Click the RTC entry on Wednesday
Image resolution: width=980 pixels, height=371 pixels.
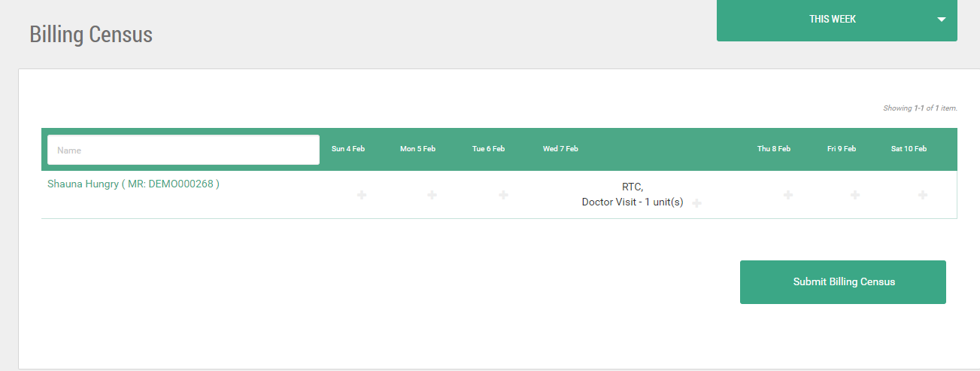(633, 187)
